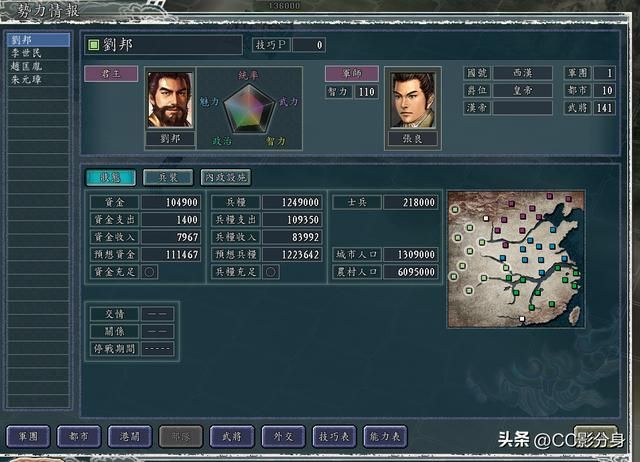640x462 pixels.
Task: Click the 軍師 label badge
Action: click(x=352, y=73)
